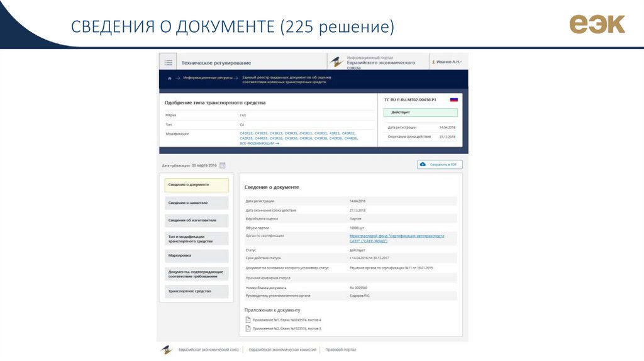The height and width of the screenshot is (361, 644).
Task: Click the home icon in breadcrumb
Action: (169, 78)
